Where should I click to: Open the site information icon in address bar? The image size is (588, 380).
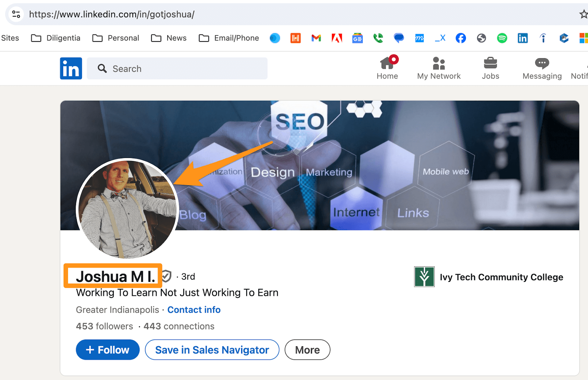(16, 14)
